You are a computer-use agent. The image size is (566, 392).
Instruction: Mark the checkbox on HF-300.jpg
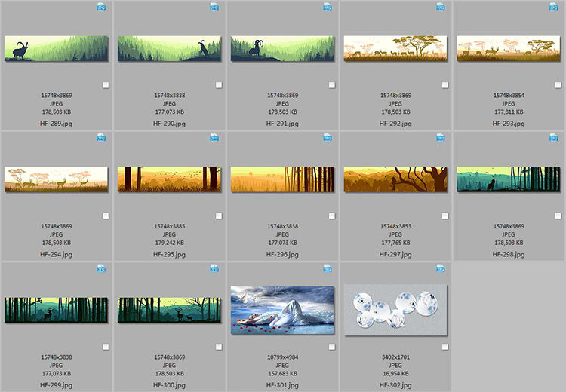(219, 347)
